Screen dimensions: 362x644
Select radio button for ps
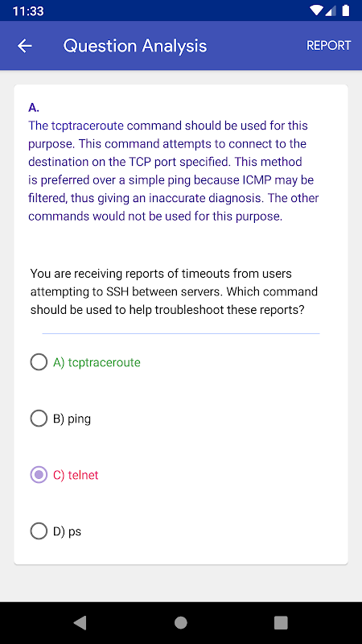pyautogui.click(x=39, y=531)
